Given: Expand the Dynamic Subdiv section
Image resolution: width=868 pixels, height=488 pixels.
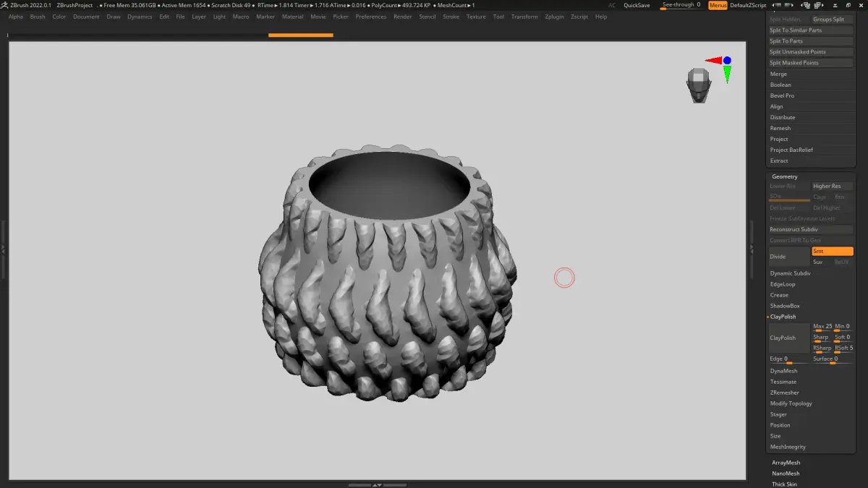Looking at the screenshot, I should [x=790, y=273].
